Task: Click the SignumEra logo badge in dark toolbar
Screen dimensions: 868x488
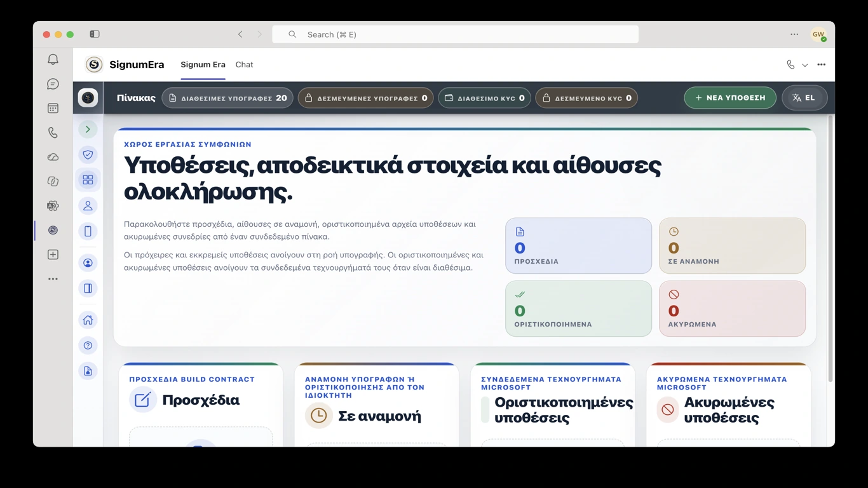Action: [88, 98]
